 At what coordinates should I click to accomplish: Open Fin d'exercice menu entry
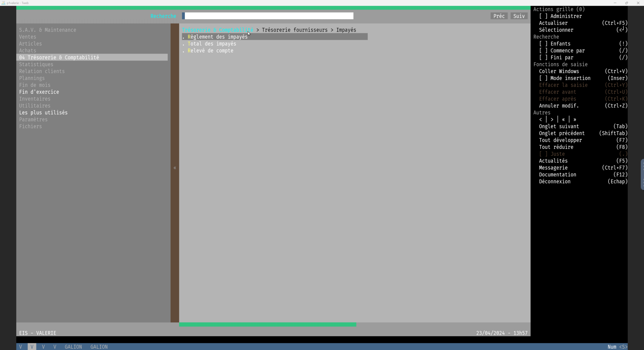click(x=39, y=92)
